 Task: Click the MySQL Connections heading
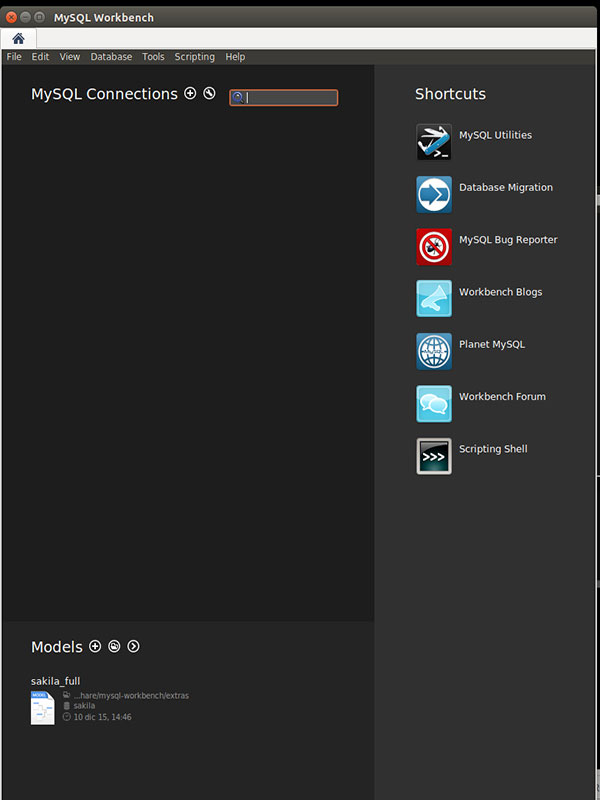point(104,94)
